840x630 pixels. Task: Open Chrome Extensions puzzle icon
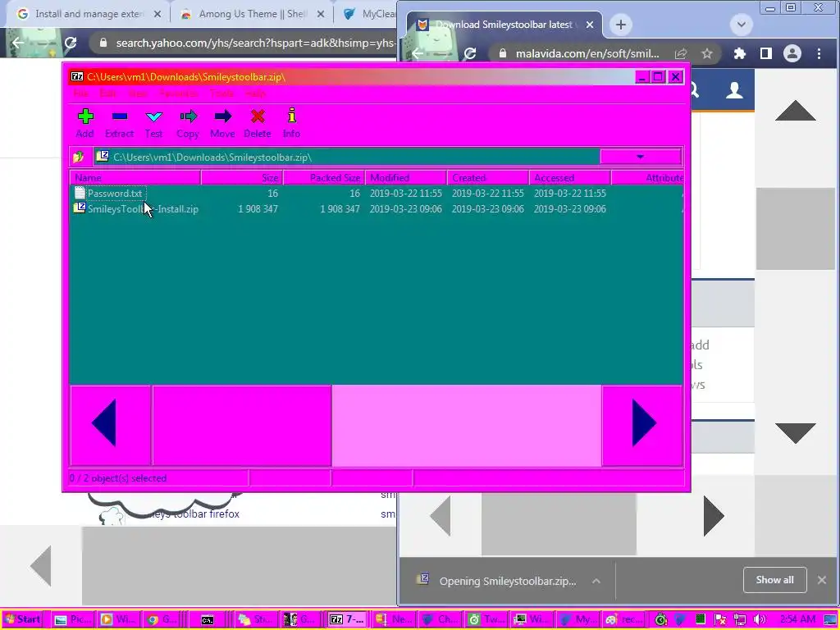740,53
